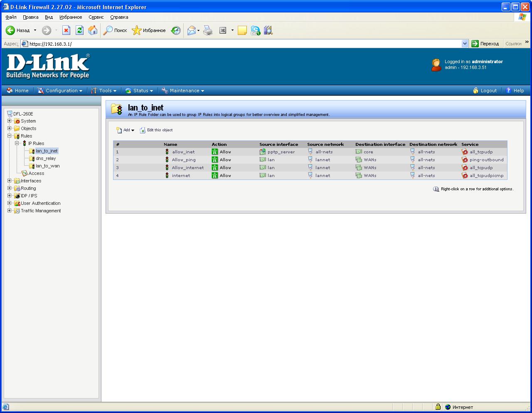Click the administrator user avatar icon

[x=436, y=65]
